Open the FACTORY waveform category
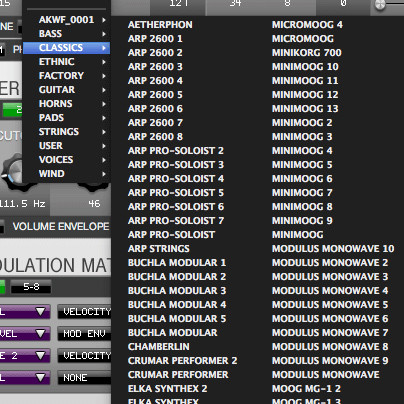 [x=66, y=76]
